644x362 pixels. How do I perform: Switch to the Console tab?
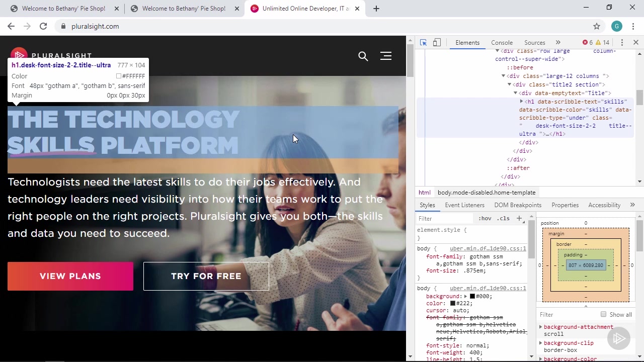click(x=502, y=43)
